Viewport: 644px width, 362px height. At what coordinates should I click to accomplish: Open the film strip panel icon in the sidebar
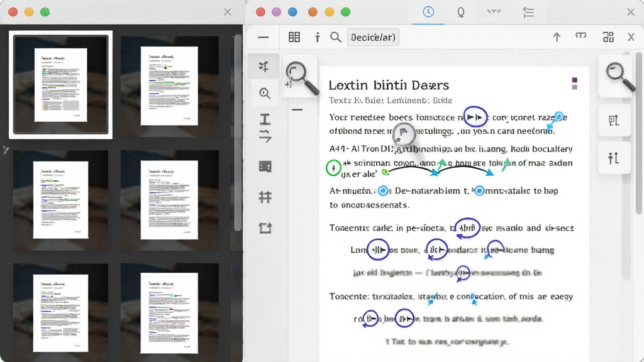click(265, 166)
